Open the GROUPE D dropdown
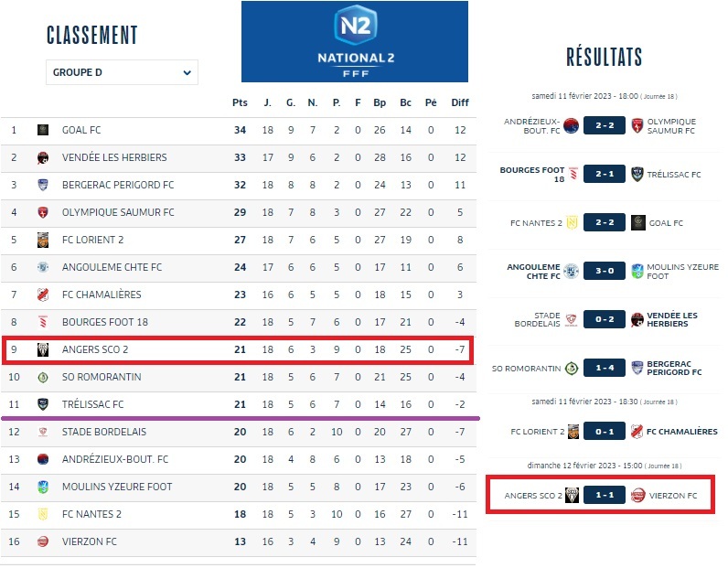 tap(122, 72)
